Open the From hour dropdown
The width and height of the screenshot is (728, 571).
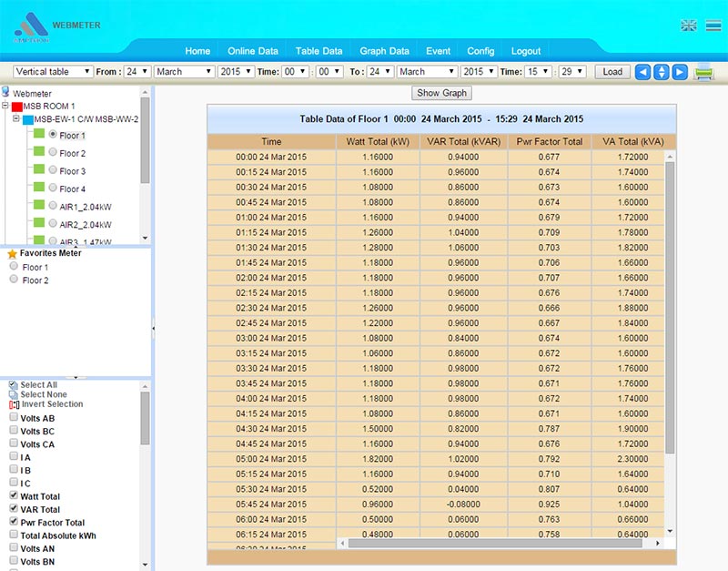click(295, 72)
